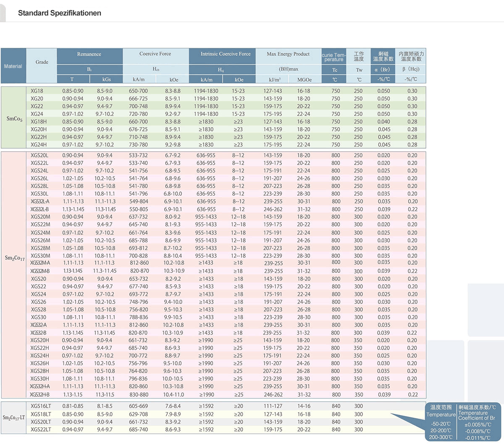This screenshot has width=504, height=445.
Task: Click the Grade column header
Action: point(42,62)
